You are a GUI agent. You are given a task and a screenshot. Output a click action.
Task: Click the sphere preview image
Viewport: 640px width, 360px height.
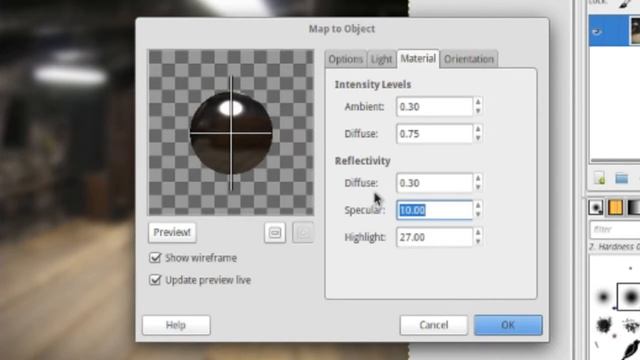click(x=231, y=133)
